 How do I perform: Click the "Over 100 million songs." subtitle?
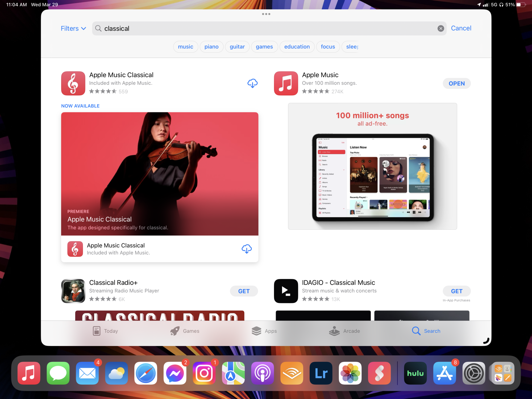(x=329, y=83)
